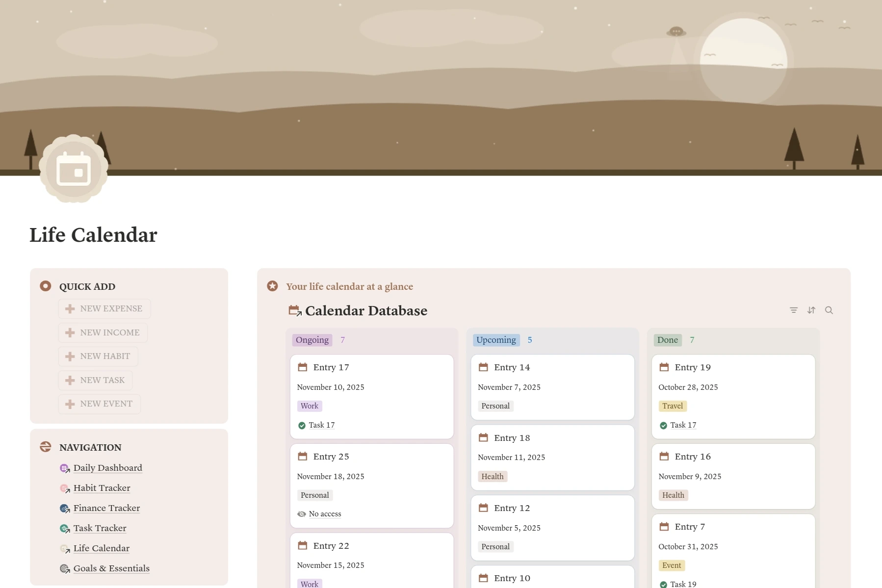
Task: Open the Entry 18 card
Action: coord(552,457)
